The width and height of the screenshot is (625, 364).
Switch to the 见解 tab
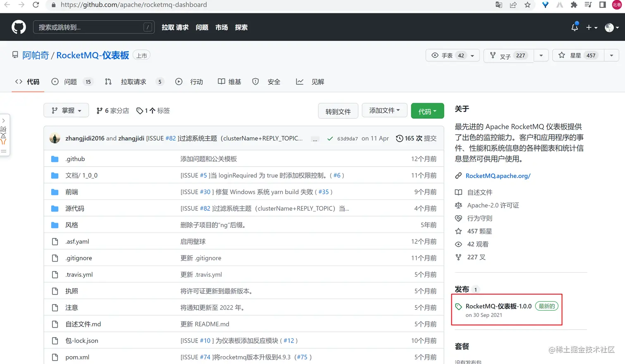tap(310, 82)
